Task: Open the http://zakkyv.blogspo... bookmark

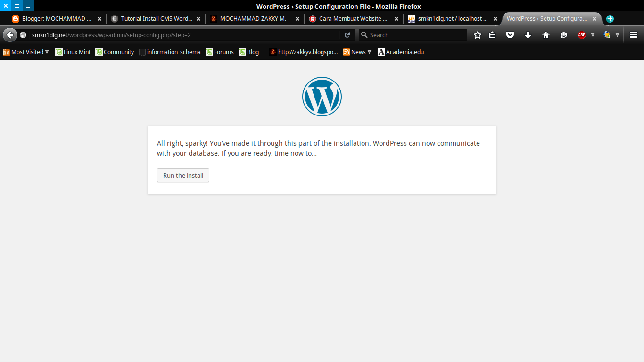Action: click(x=304, y=52)
